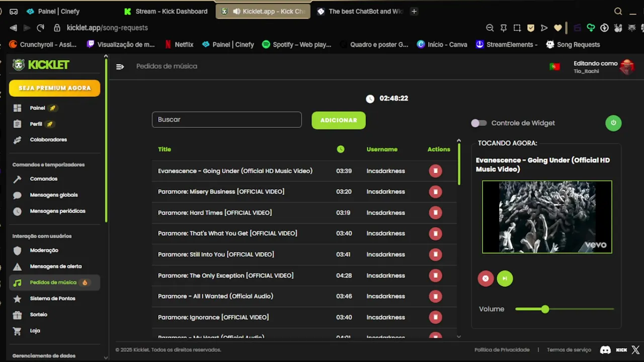This screenshot has height=362, width=644.
Task: Switch to The best ChatBot tab
Action: click(360, 11)
